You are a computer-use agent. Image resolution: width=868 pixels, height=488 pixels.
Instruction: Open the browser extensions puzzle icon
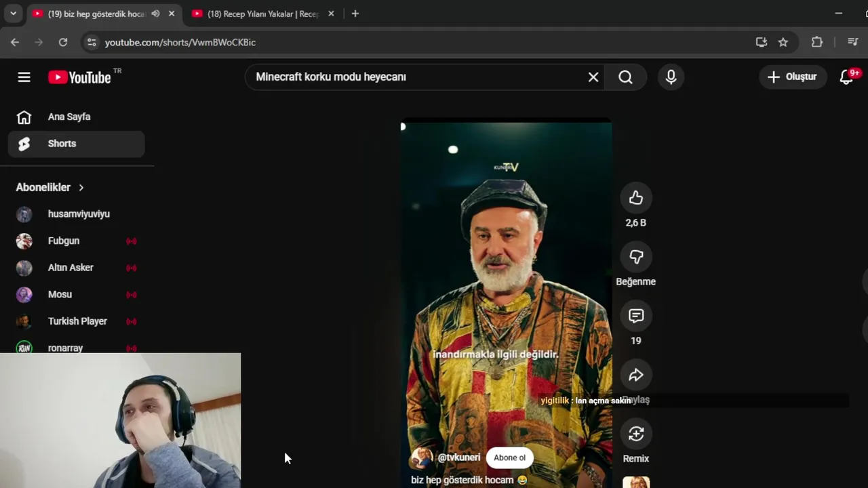[x=817, y=42]
